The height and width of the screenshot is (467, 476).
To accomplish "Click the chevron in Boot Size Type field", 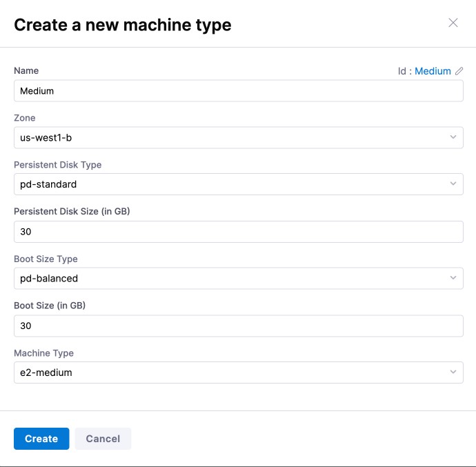I will (x=453, y=278).
